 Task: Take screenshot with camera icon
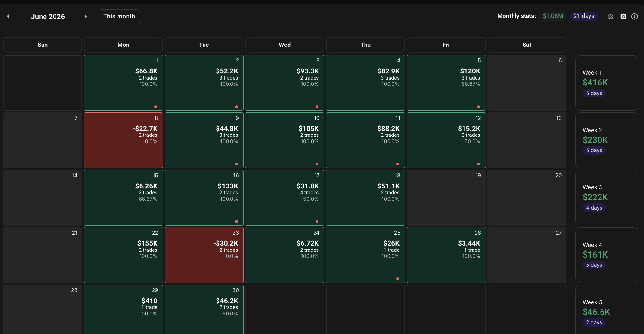[623, 16]
